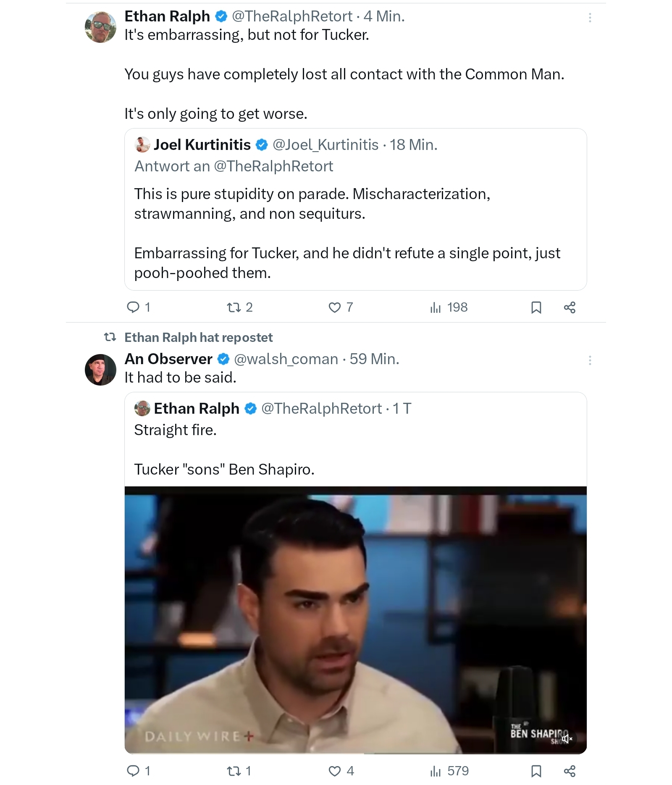The width and height of the screenshot is (672, 785).
Task: Like An Observer's tweet with 4 likes
Action: (335, 771)
